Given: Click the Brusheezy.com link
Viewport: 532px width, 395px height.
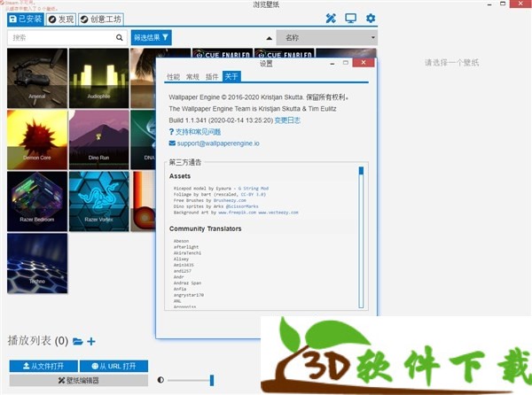Looking at the screenshot, I should (x=230, y=200).
